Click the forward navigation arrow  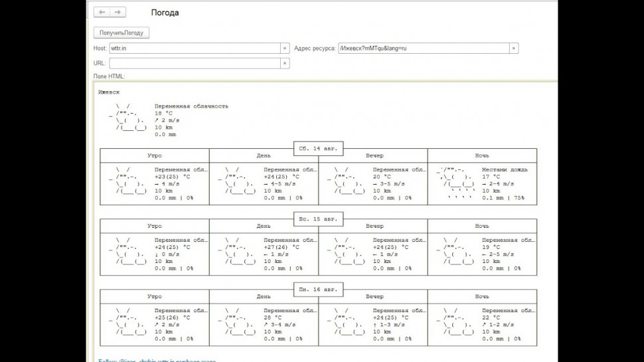tap(117, 13)
